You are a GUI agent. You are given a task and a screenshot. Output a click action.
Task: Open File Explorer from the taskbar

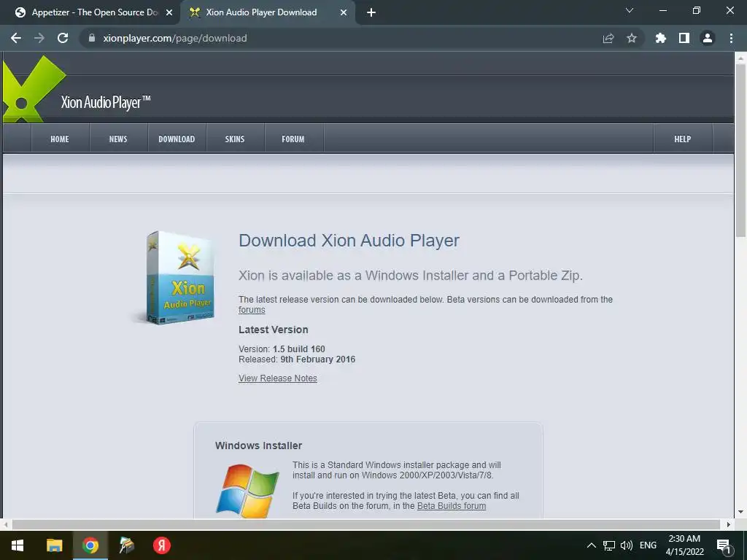coord(54,545)
